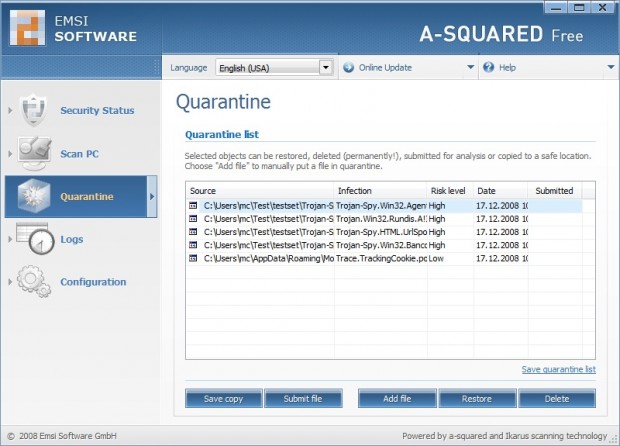Viewport: 620px width, 446px height.
Task: Click the Add file button
Action: pos(397,399)
